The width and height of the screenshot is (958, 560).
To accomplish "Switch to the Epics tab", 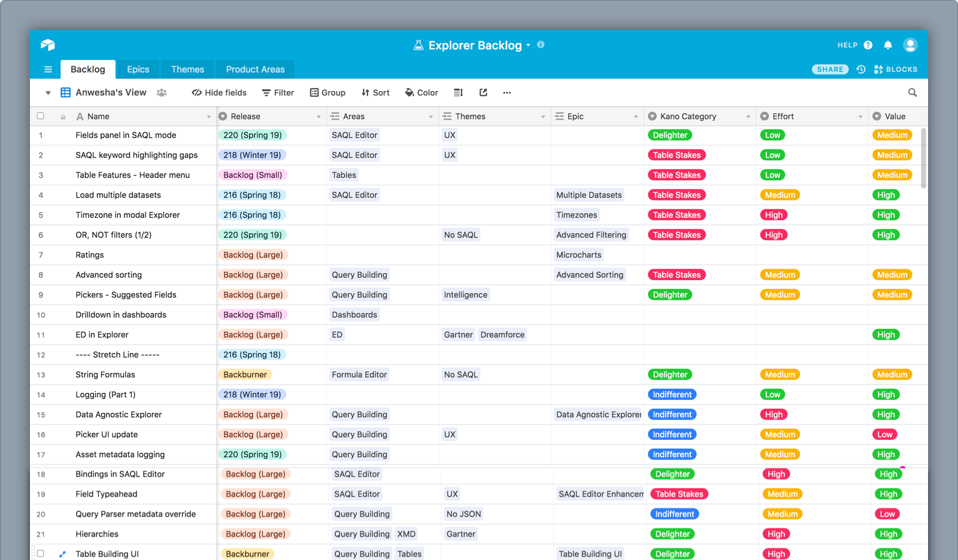I will (x=138, y=69).
